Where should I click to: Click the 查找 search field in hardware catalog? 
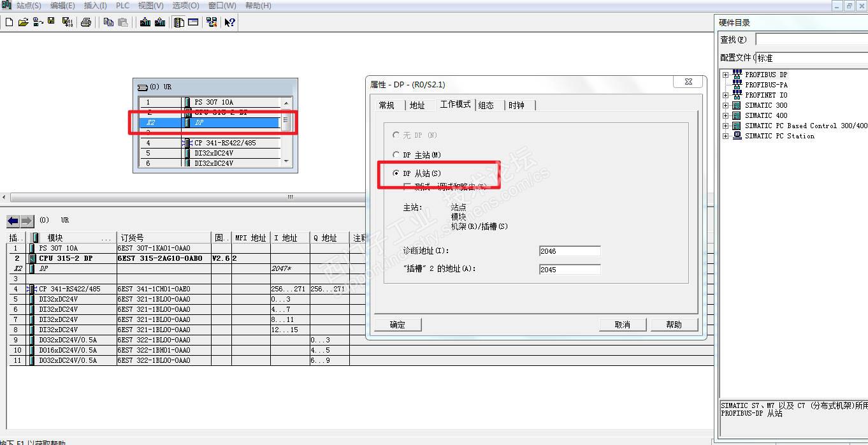pos(811,40)
